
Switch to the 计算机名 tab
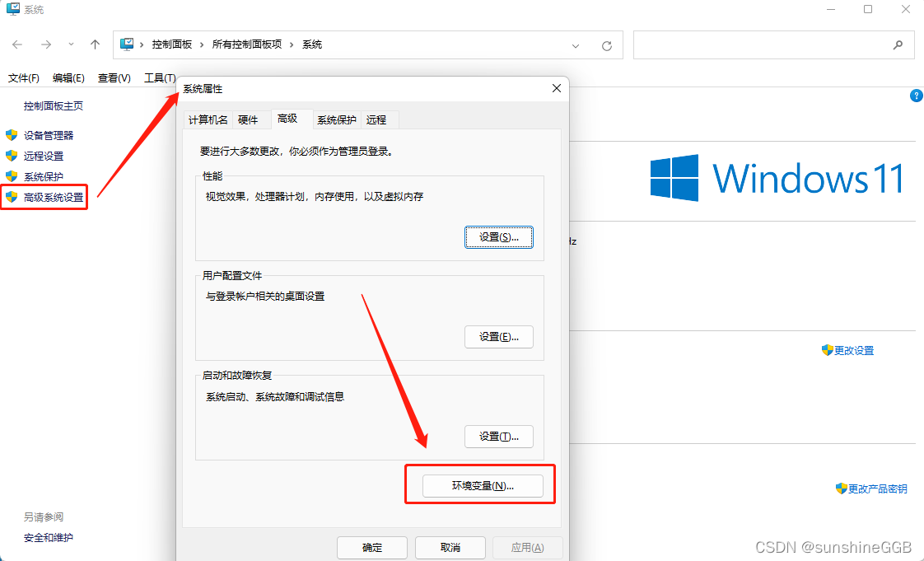coord(208,119)
